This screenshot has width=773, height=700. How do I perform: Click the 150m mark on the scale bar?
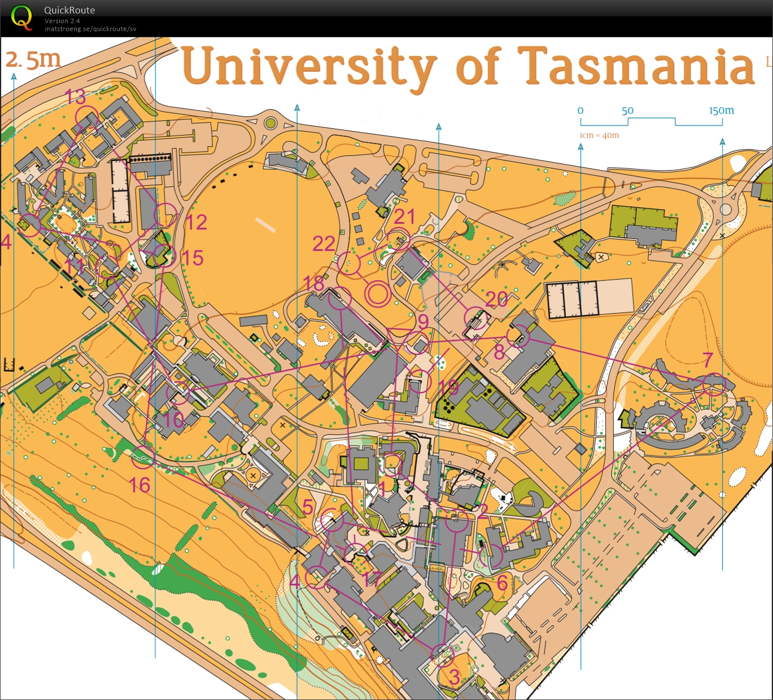(x=722, y=111)
